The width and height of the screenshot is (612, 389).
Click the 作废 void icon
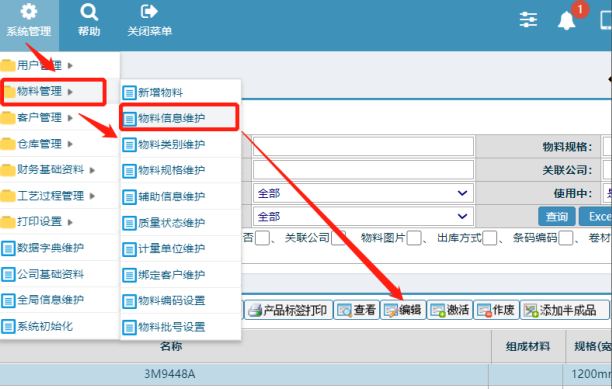point(484,311)
